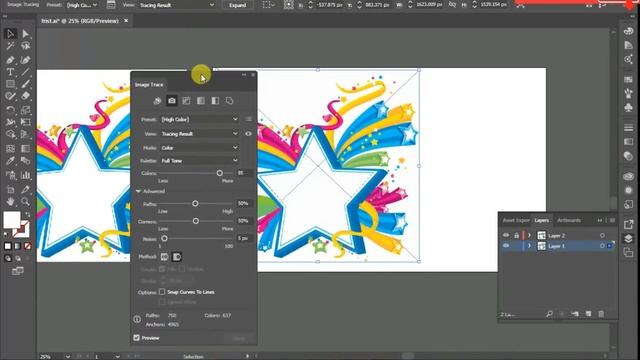Select the Rotate tool
Image resolution: width=640 pixels, height=360 pixels.
[10, 110]
